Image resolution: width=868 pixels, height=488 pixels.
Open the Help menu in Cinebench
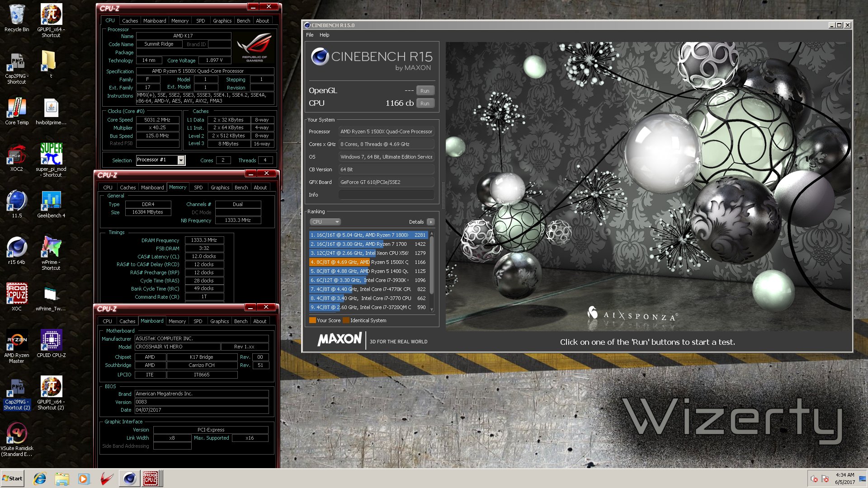[x=324, y=35]
